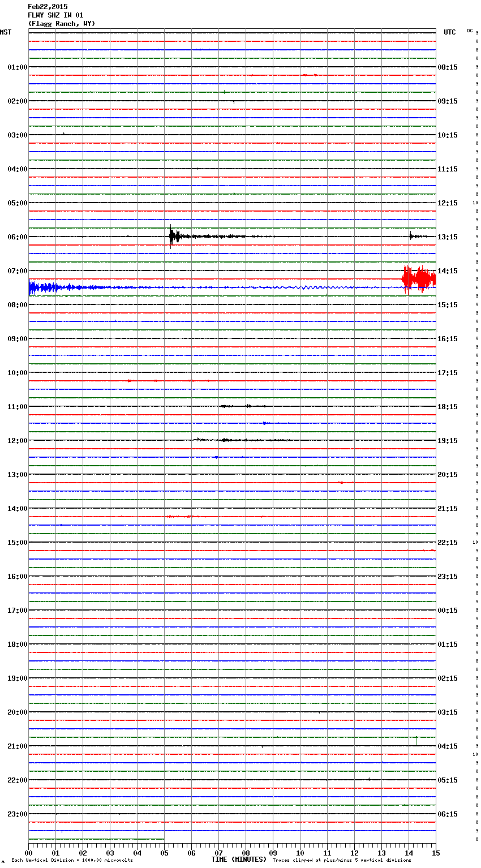Click the 05 minute tick label
Screen dimensions: 481x868
pyautogui.click(x=165, y=853)
